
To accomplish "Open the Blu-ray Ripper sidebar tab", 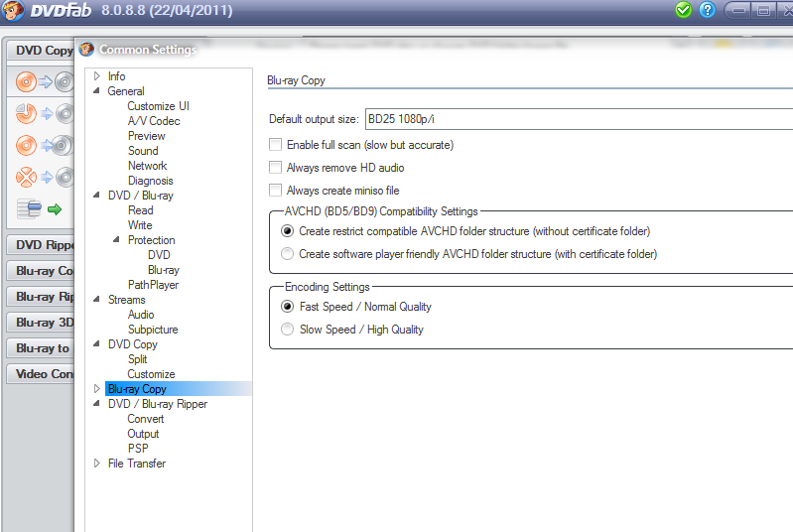I will [41, 297].
